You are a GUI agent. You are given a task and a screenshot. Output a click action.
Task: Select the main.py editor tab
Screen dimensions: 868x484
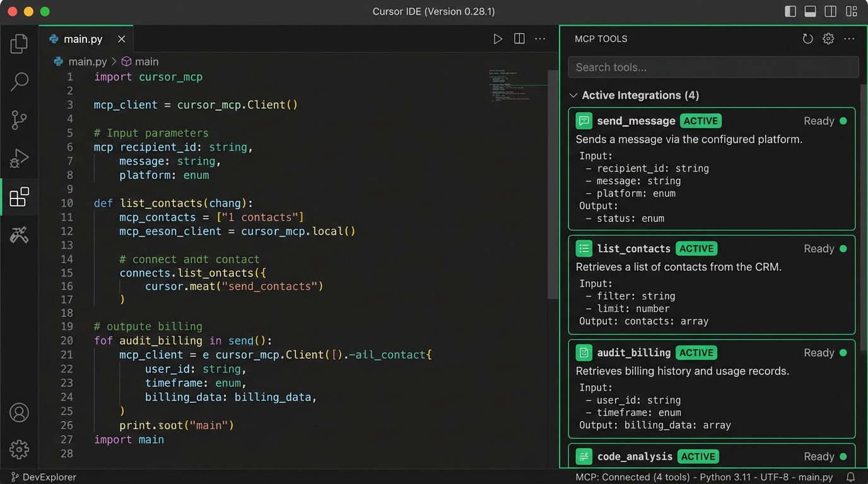point(86,39)
